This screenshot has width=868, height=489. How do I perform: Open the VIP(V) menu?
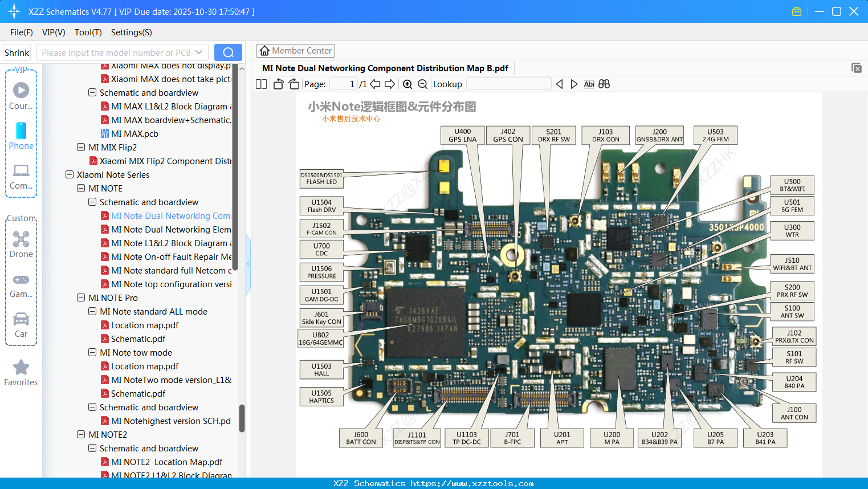point(53,32)
